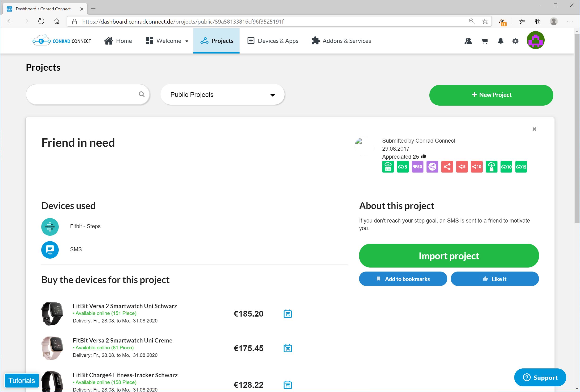Add FitBit Versa 2 Creme to cart

(287, 348)
